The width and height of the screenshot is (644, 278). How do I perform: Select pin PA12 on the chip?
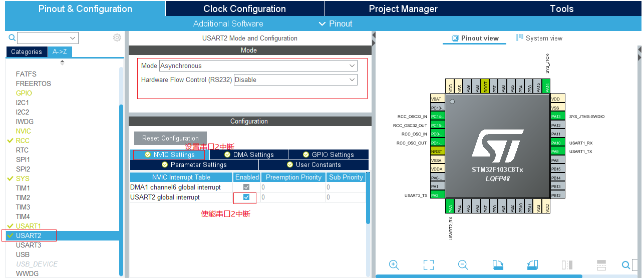tap(557, 125)
